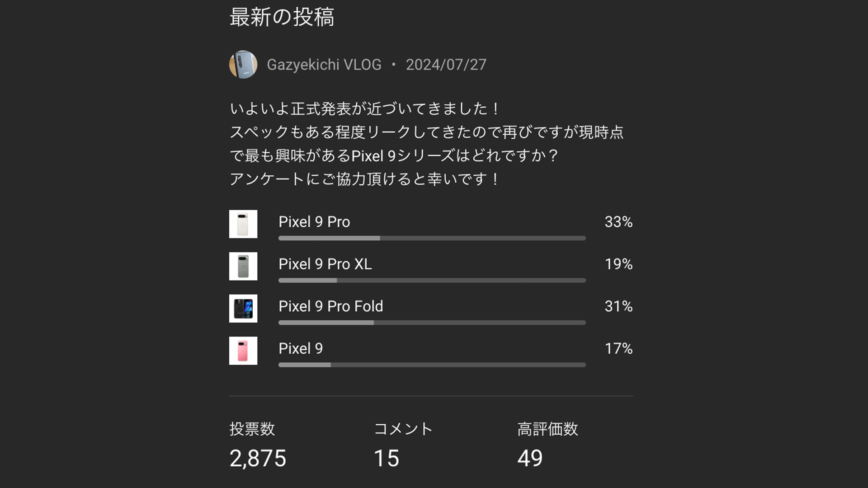Click the 2024/07/27 post date

446,65
